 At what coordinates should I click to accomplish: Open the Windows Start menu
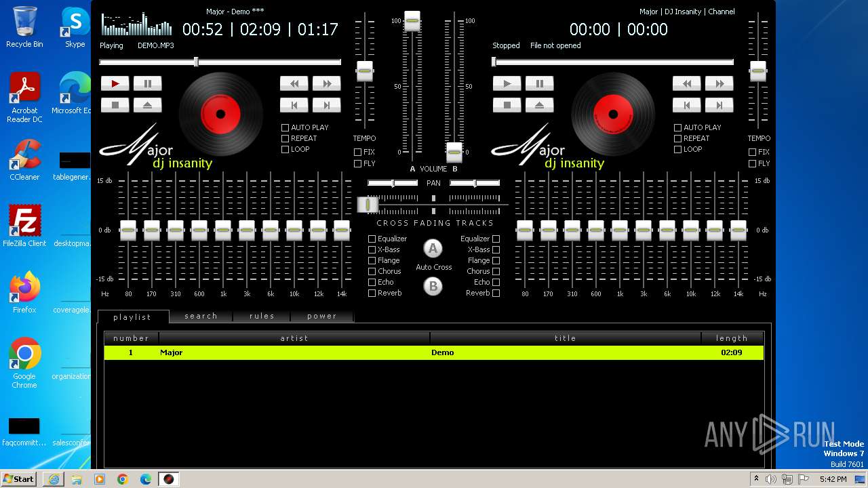(19, 479)
